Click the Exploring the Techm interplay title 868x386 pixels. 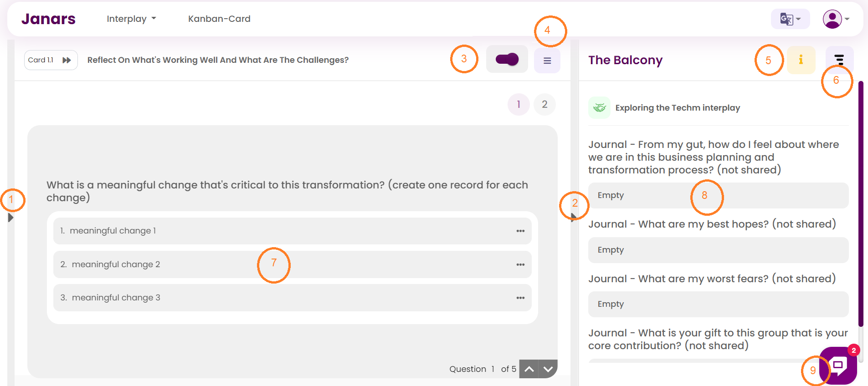pos(678,108)
